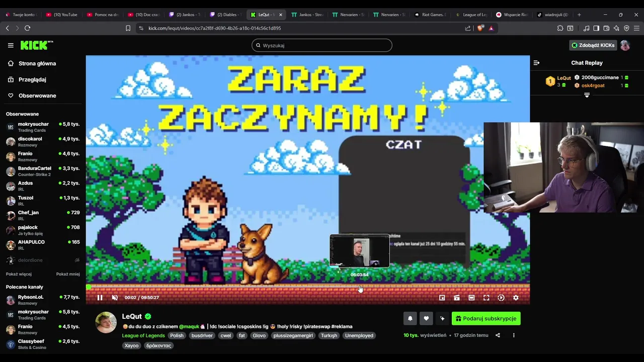Screen dimensions: 644x362
Task: Go to Strona główna
Action: click(32, 63)
